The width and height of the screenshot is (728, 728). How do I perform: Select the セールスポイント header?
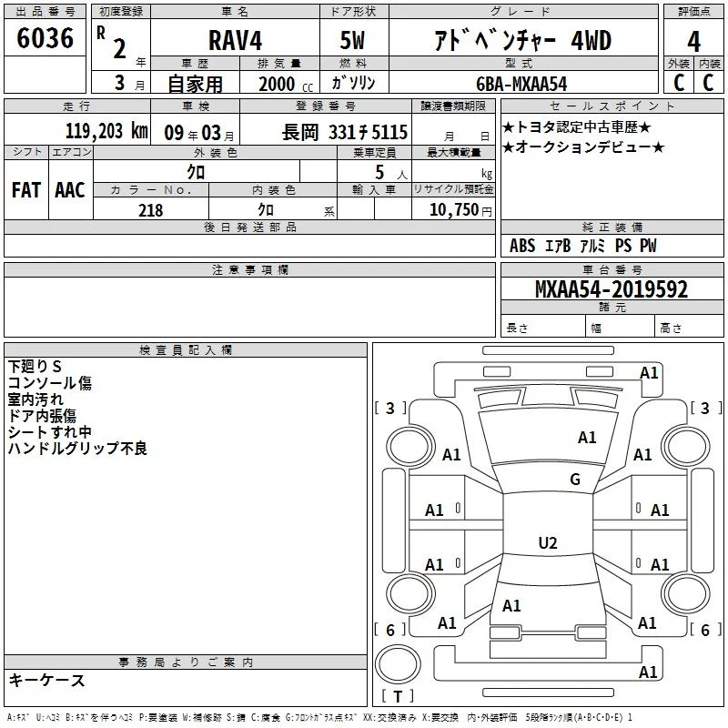coord(612,106)
